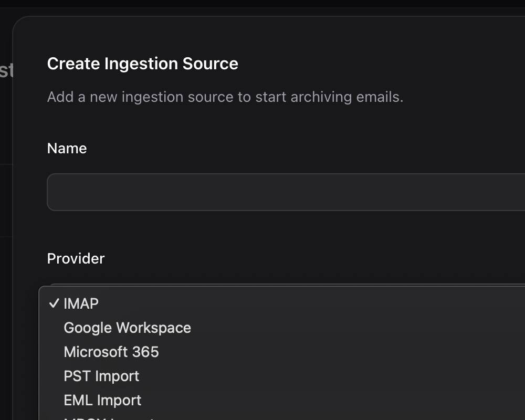Image resolution: width=525 pixels, height=420 pixels.
Task: Click the Create Ingestion Source dialog title
Action: 142,64
